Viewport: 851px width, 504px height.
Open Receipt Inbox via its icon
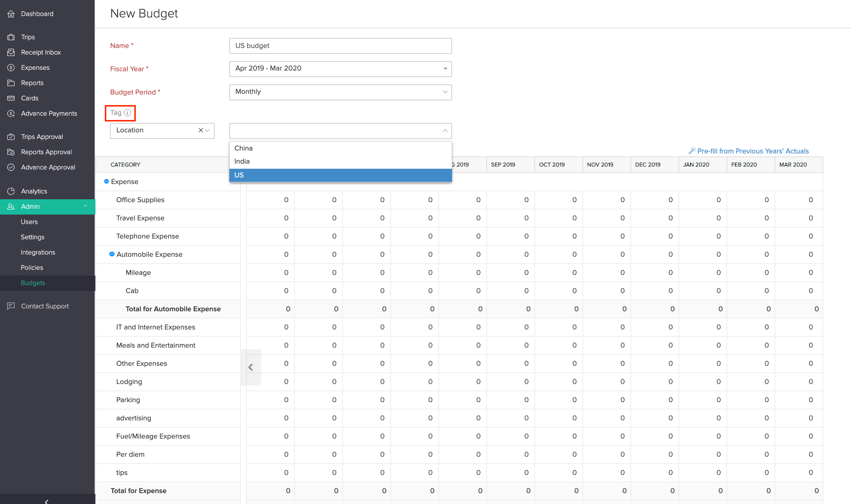11,52
